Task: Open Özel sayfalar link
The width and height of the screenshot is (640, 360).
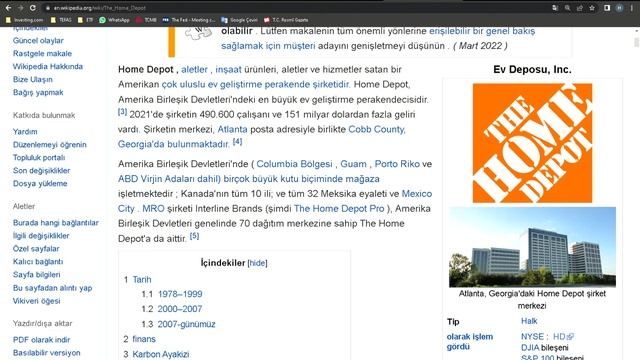Action: pos(36,249)
